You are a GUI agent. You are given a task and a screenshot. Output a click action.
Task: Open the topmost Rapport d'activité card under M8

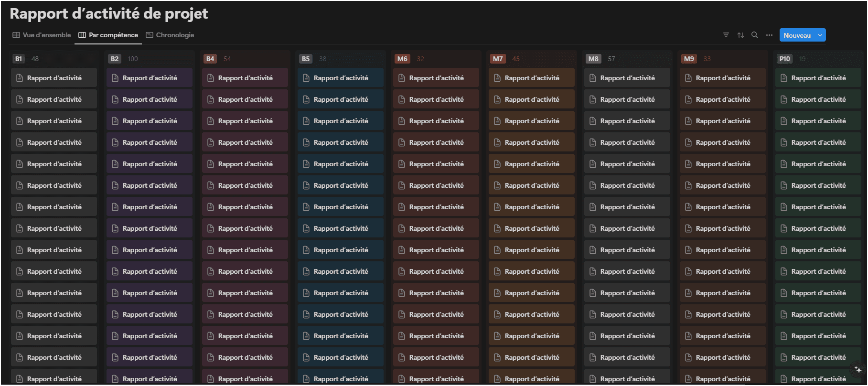tap(627, 78)
